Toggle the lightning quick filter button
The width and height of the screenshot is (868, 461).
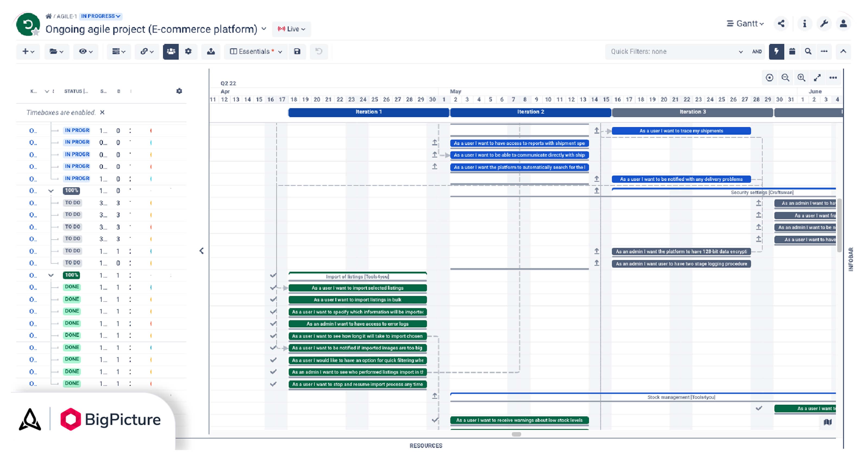point(776,51)
